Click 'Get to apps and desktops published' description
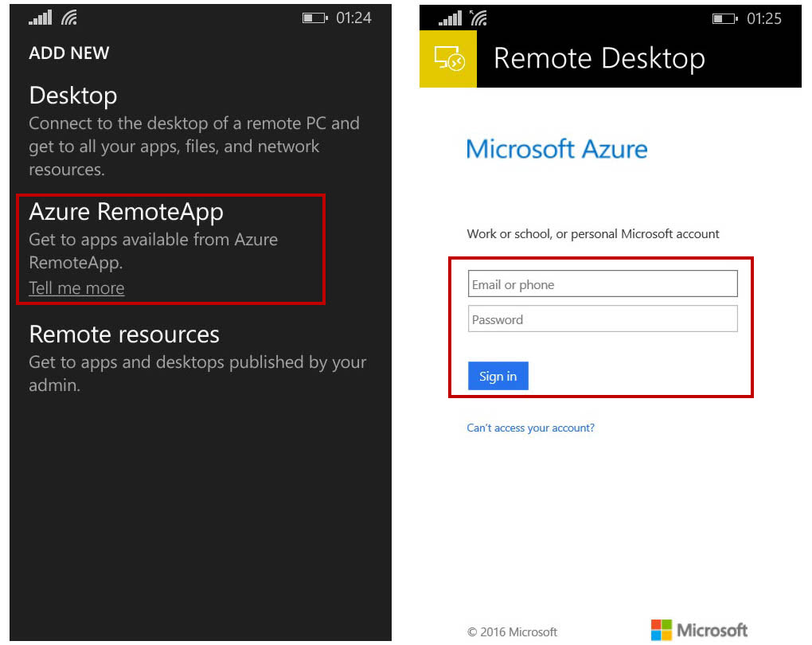 pos(197,373)
